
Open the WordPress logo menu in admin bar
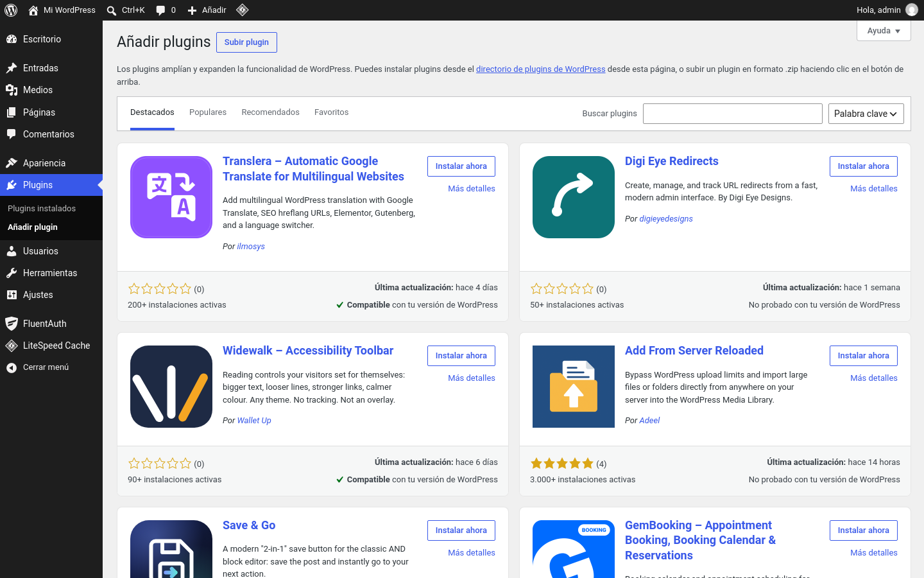pyautogui.click(x=11, y=10)
